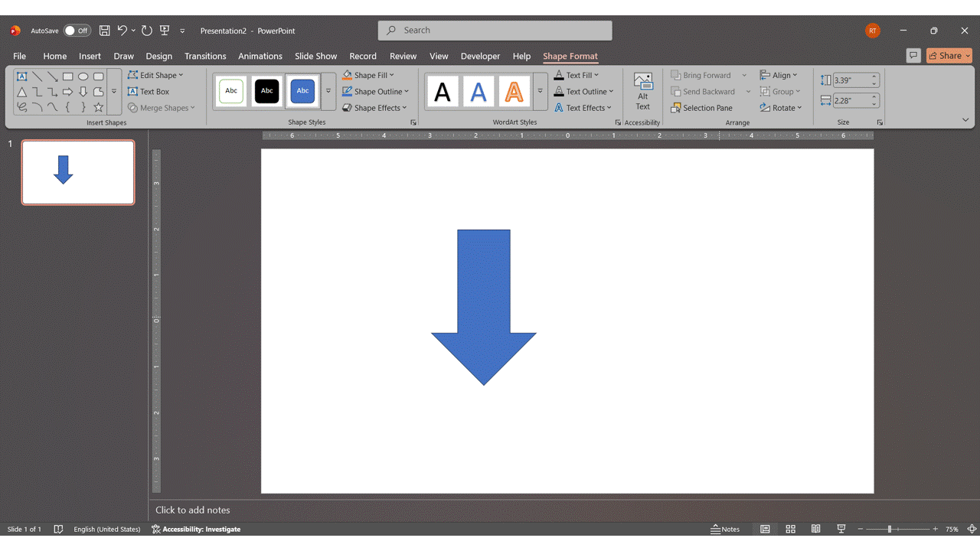Select the Text Box shape in the gallery
980x551 pixels.
click(21, 77)
